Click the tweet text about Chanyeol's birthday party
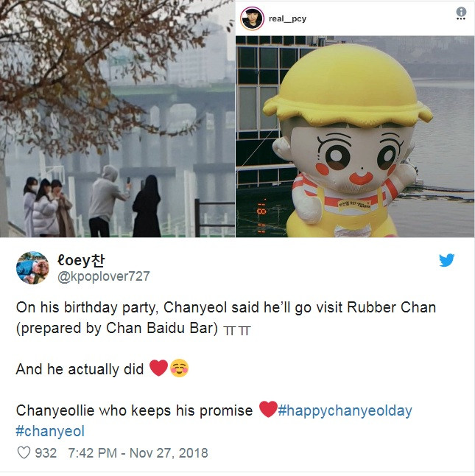This screenshot has width=475, height=476. click(x=226, y=318)
